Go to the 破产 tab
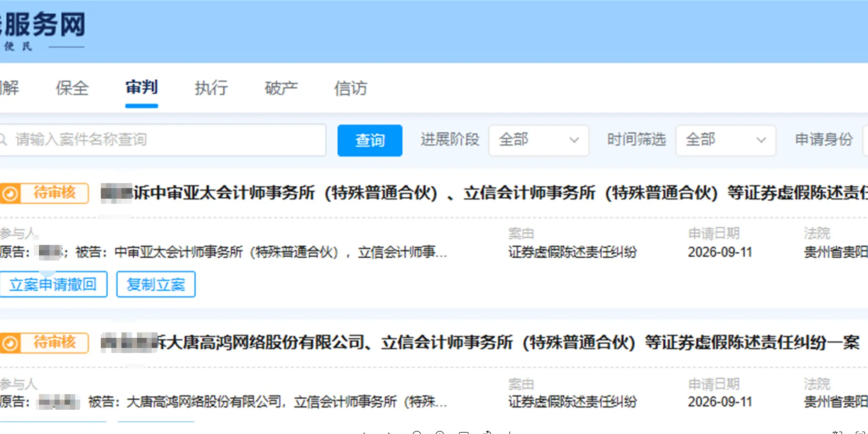868x434 pixels. [x=281, y=88]
